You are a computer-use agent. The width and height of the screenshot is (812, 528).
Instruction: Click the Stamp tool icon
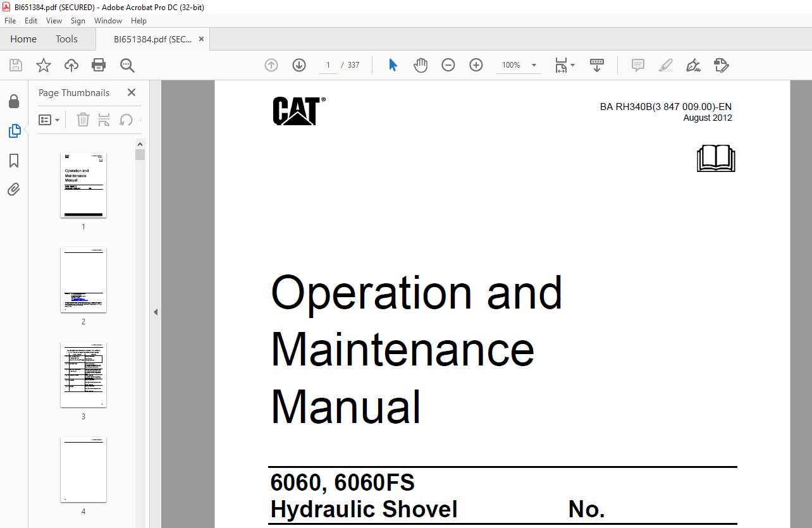[x=722, y=65]
